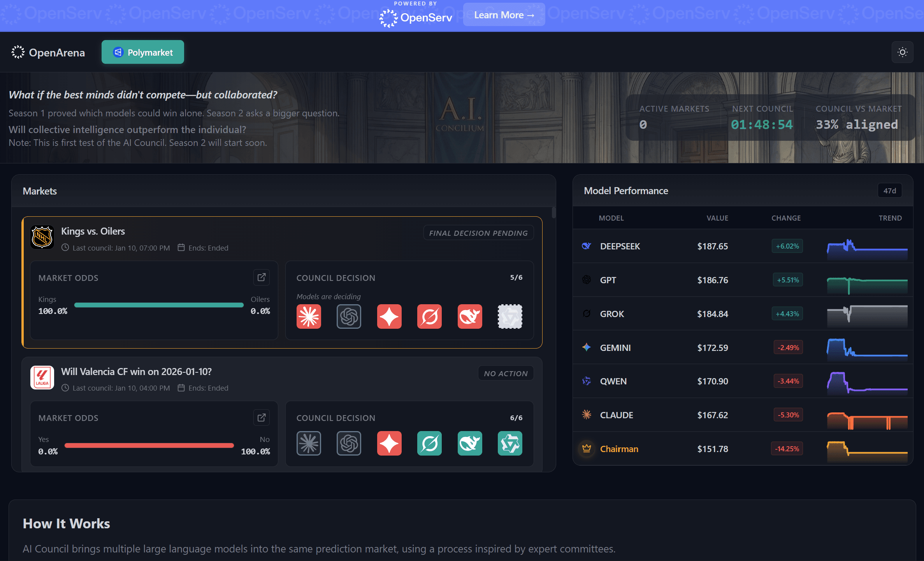Click the FINAL DECISION PENDING badge
Viewport: 924px width, 561px height.
[478, 233]
